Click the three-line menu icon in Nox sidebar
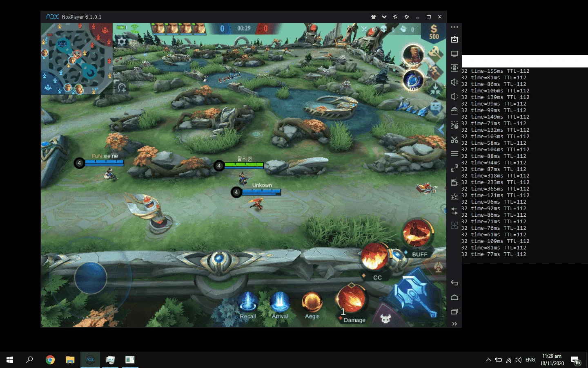This screenshot has width=588, height=368. [x=454, y=154]
